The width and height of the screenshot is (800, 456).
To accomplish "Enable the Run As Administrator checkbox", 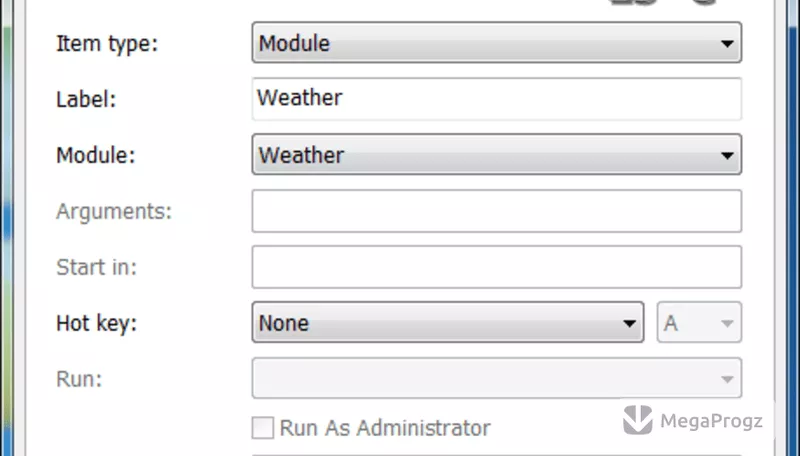I will point(263,427).
